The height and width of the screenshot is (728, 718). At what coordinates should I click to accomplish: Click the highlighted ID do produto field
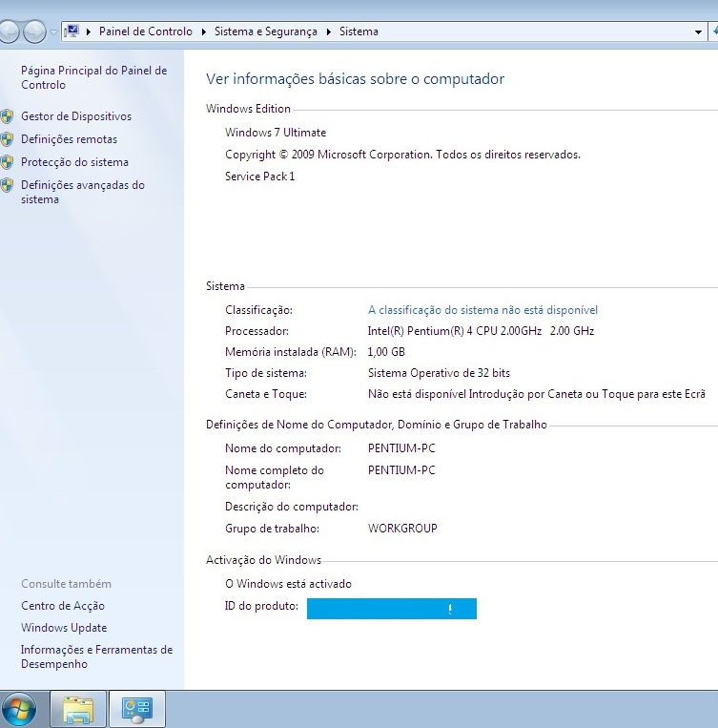[392, 609]
